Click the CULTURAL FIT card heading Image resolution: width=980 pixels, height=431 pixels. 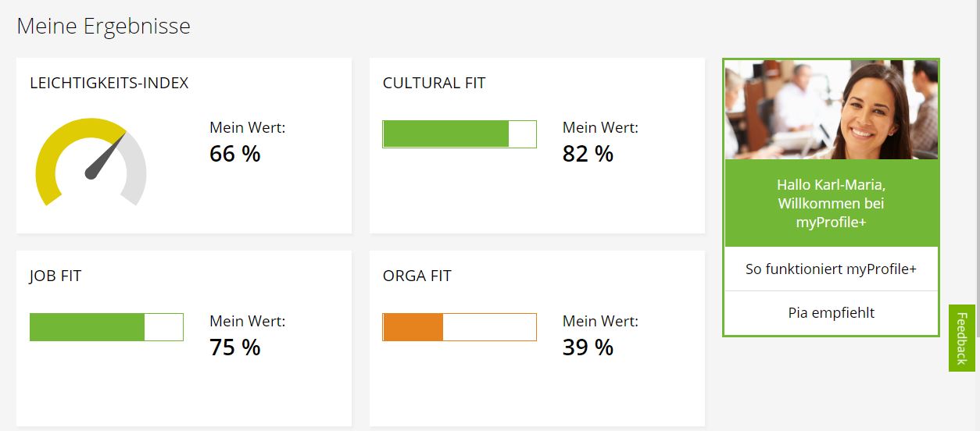click(x=434, y=83)
